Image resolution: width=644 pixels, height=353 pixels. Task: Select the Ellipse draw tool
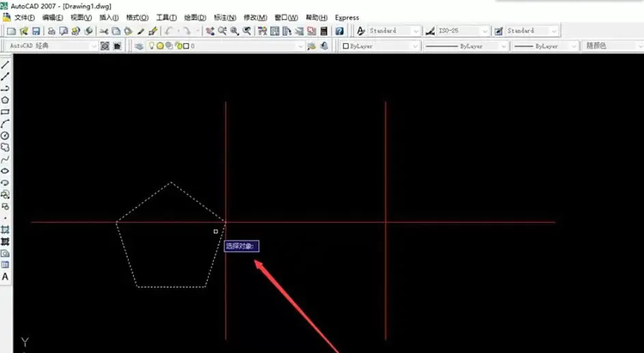[x=5, y=171]
